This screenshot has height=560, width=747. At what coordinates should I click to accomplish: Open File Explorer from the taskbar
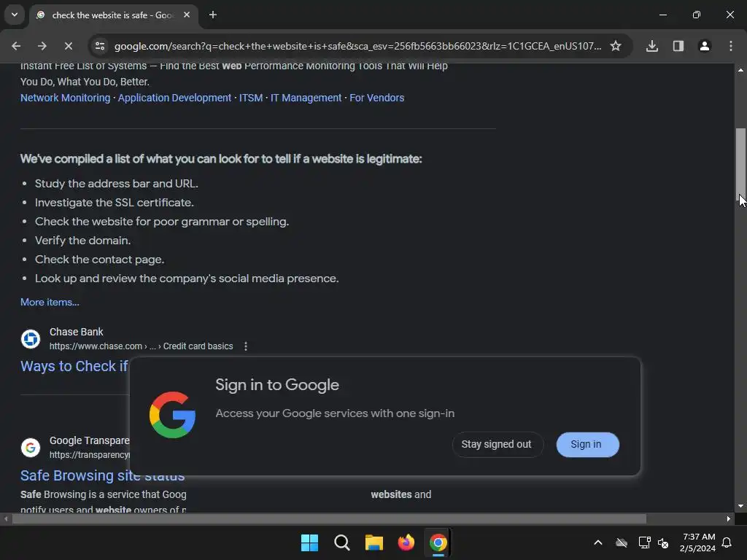(374, 542)
